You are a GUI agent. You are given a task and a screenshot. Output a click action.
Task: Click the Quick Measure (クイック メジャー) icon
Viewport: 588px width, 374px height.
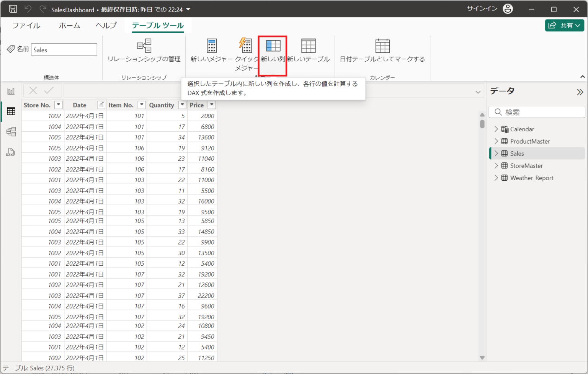tap(245, 46)
